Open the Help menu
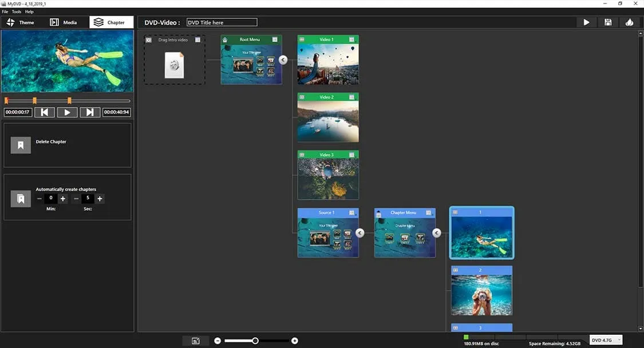The height and width of the screenshot is (348, 644). point(29,11)
